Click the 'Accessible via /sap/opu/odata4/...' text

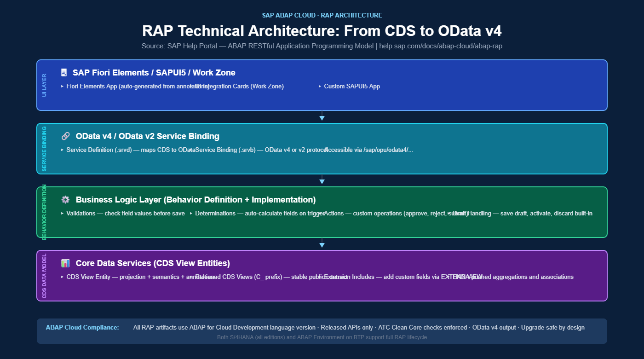point(368,150)
